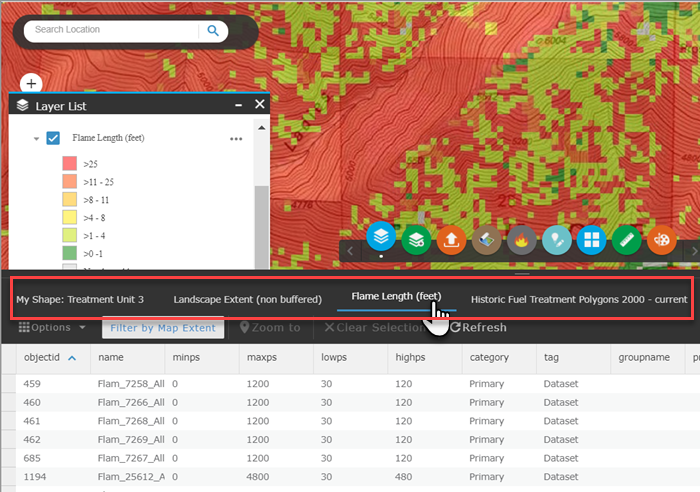Open the green add layers widget
Viewport: 700px width, 492px height.
[x=416, y=240]
